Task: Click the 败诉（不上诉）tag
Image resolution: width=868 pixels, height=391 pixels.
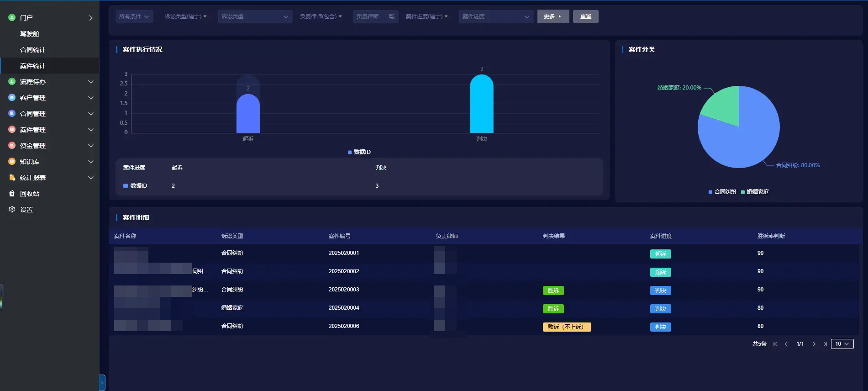Action: pos(567,327)
